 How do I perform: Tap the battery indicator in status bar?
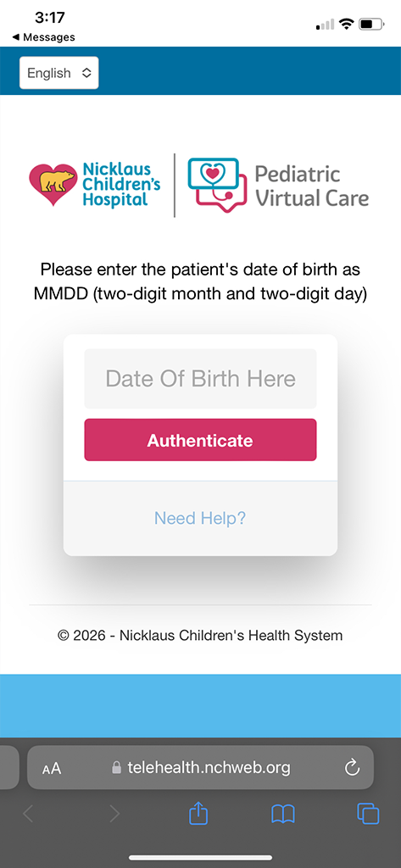click(x=371, y=24)
